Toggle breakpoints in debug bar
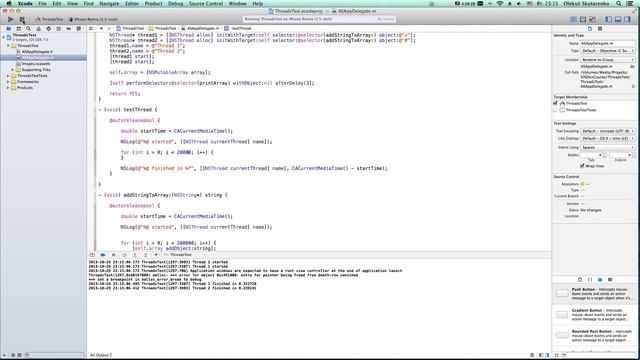Image resolution: width=640 pixels, height=360 pixels. click(103, 255)
